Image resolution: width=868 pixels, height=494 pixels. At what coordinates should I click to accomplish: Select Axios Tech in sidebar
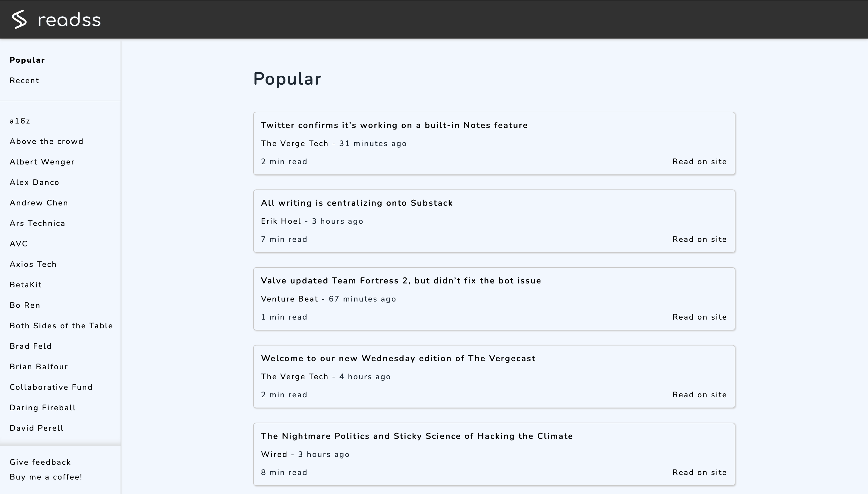click(x=33, y=264)
